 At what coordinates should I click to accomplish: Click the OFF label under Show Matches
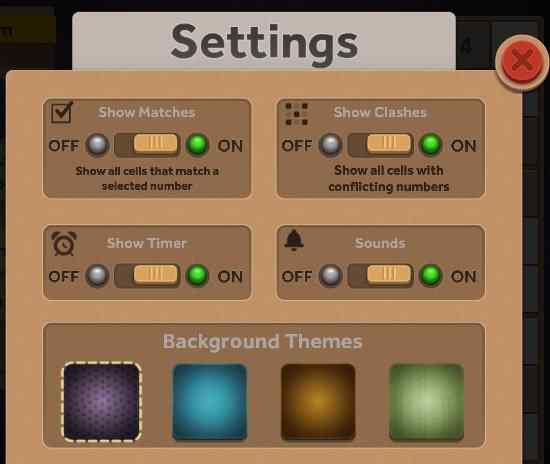point(63,146)
